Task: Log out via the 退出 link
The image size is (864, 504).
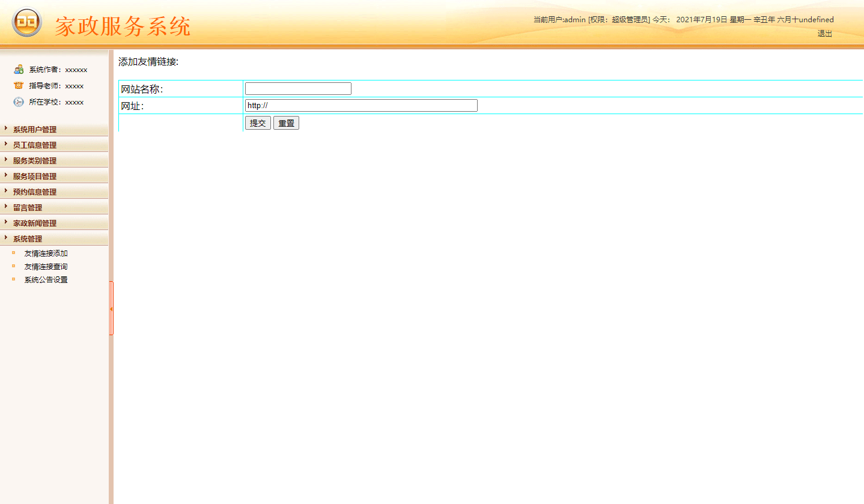Action: [824, 34]
